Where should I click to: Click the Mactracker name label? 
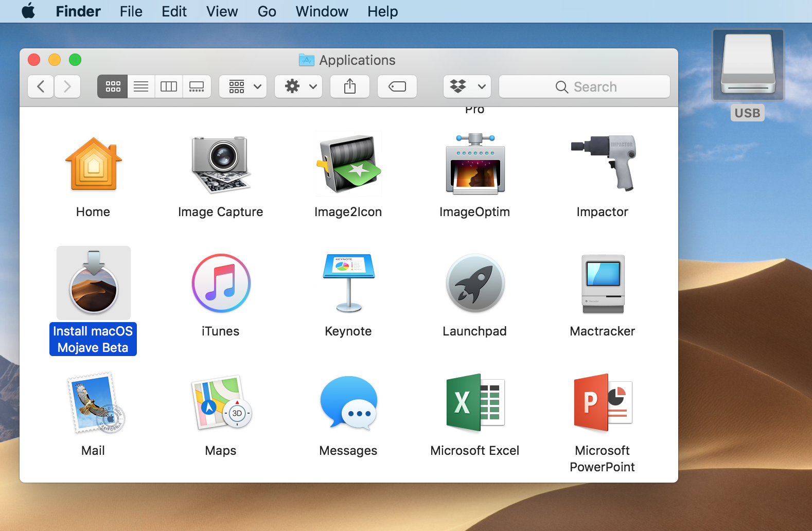coord(603,331)
